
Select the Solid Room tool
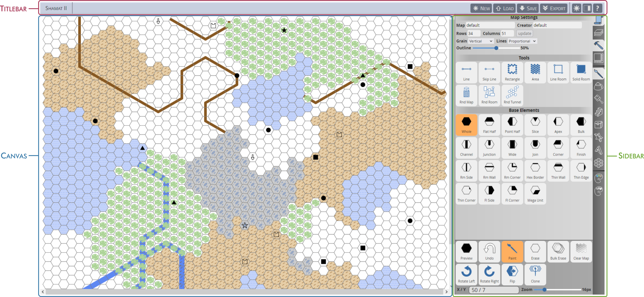tap(581, 72)
